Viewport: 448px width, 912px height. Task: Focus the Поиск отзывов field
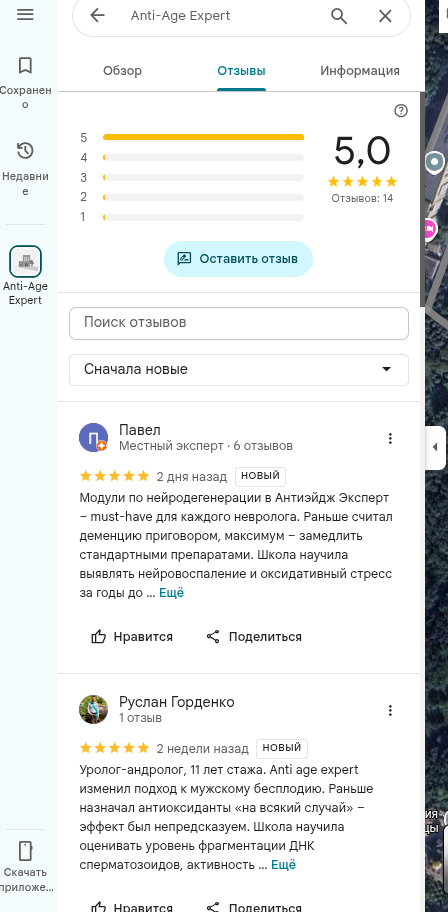(x=239, y=323)
